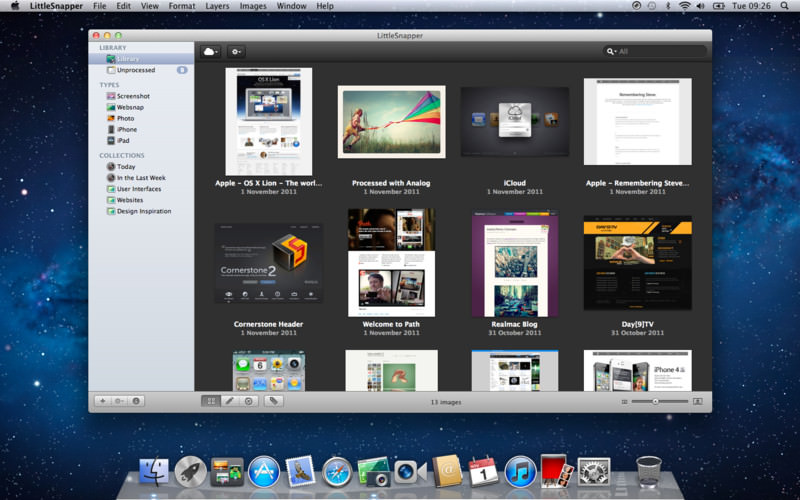The height and width of the screenshot is (500, 800).
Task: Click the Websnap type icon in sidebar
Action: 111,107
